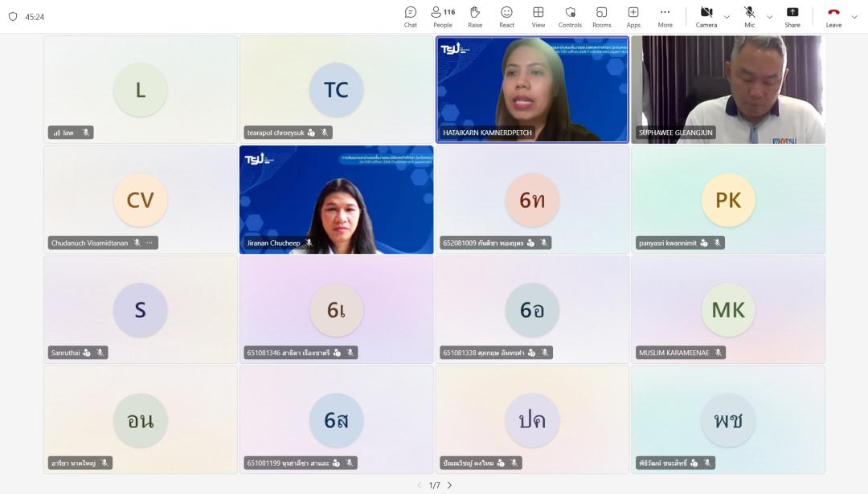Unmute the Mic

749,17
